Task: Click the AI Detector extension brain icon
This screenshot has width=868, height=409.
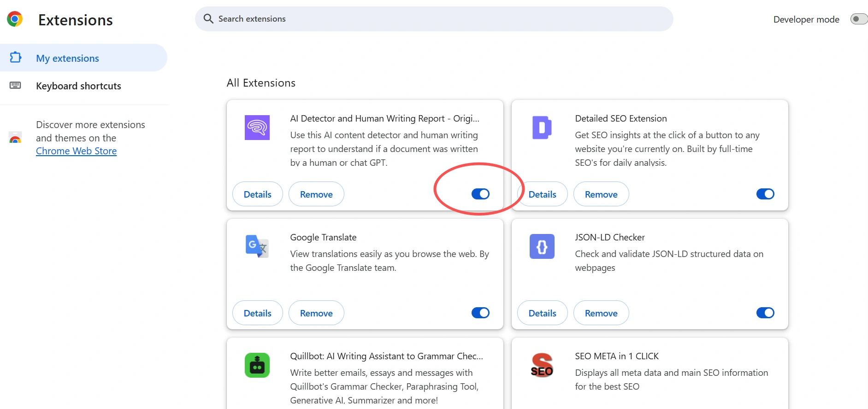Action: (x=257, y=128)
